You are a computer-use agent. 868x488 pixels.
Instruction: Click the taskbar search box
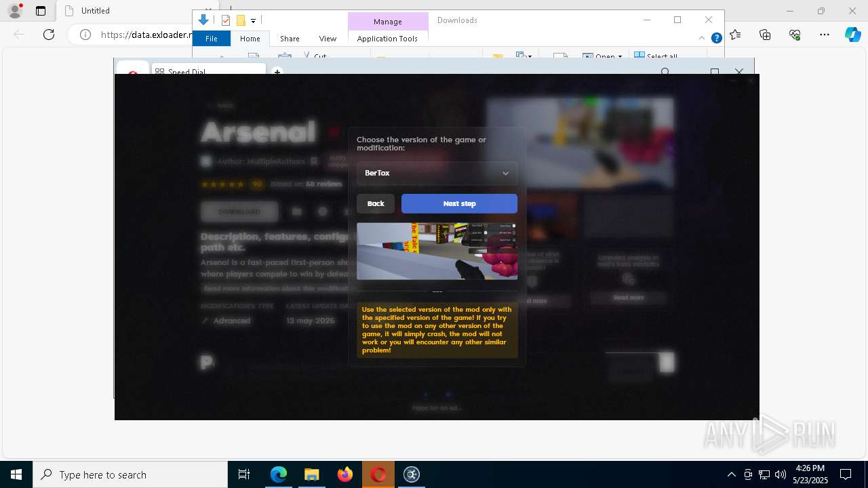130,474
